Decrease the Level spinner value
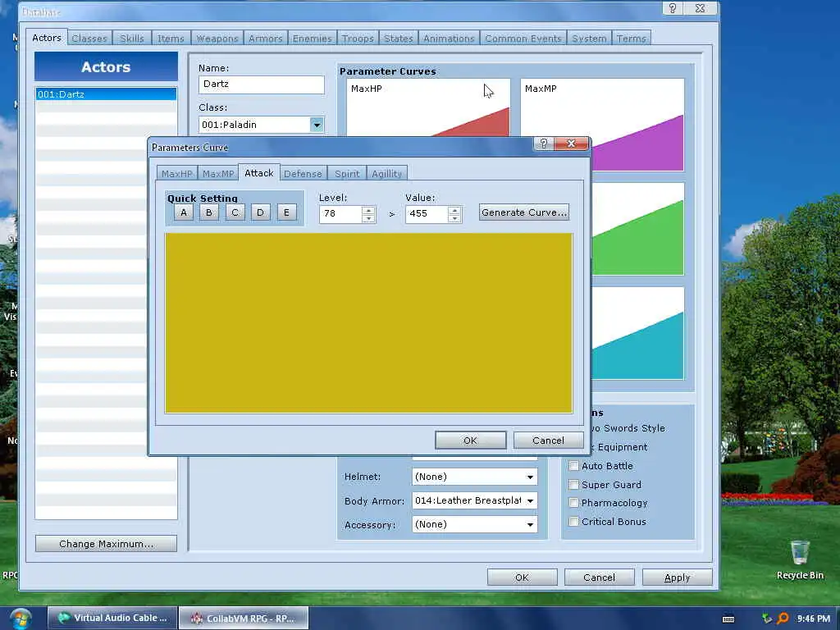This screenshot has height=630, width=840. point(368,218)
